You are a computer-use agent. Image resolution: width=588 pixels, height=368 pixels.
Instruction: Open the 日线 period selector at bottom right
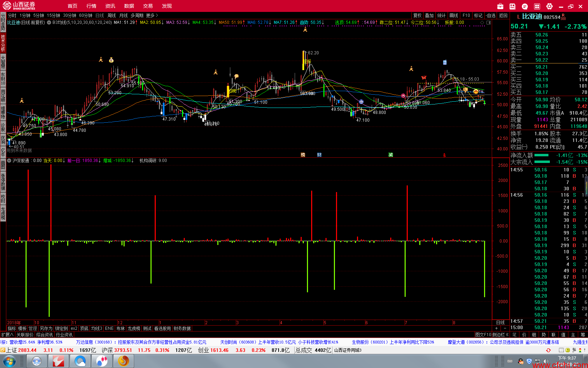[500, 322]
